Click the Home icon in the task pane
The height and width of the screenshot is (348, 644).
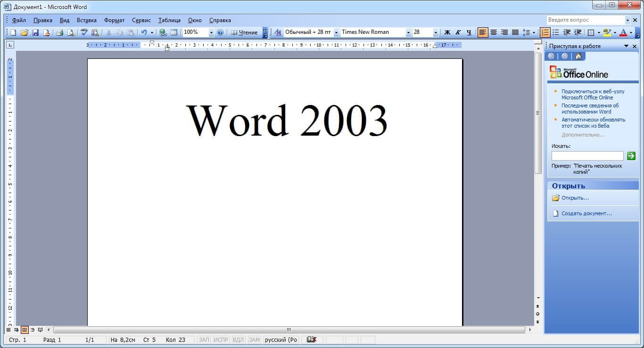578,56
